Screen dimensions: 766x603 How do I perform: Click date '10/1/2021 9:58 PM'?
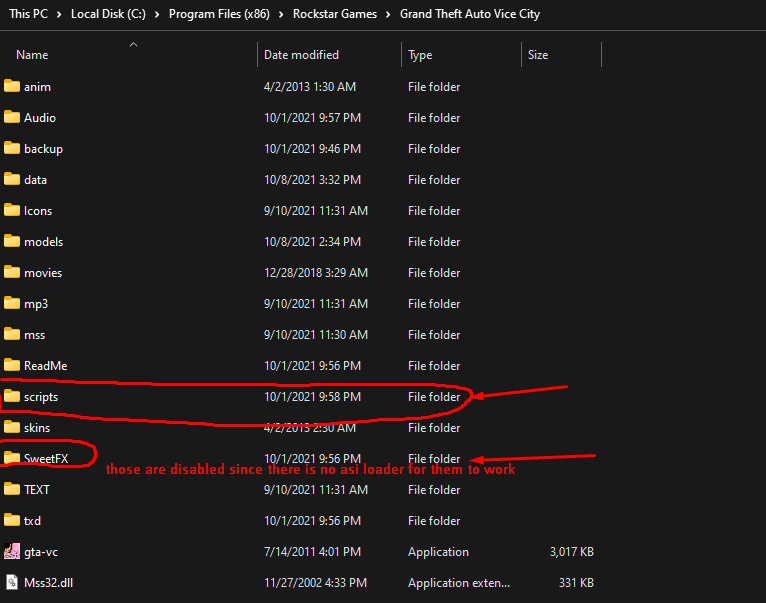[x=313, y=397]
